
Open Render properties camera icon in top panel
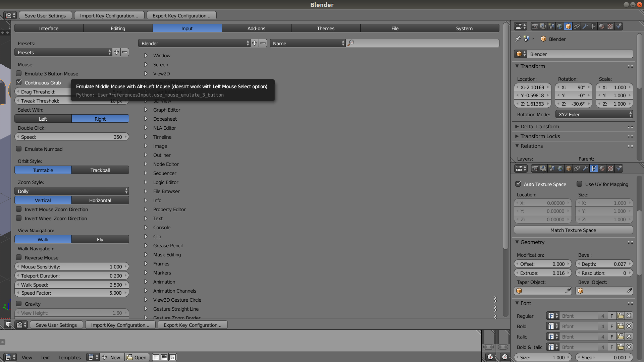(535, 26)
